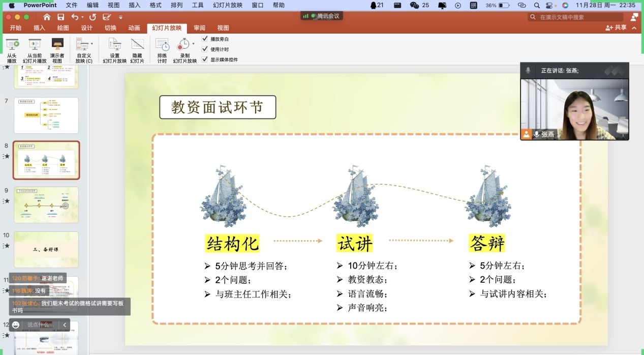The width and height of the screenshot is (644, 355).
Task: Select slide 9 thumbnail
Action: pos(46,204)
